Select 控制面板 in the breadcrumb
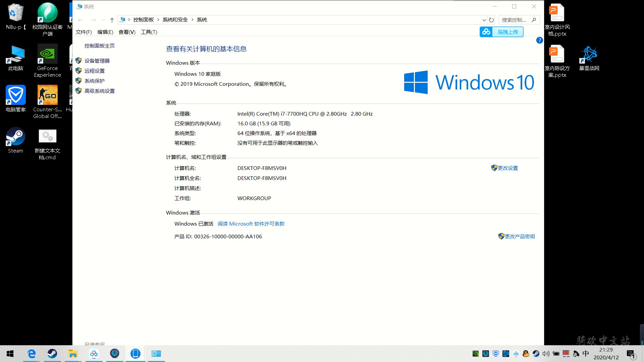Viewport: 644px width, 362px height. coord(144,20)
